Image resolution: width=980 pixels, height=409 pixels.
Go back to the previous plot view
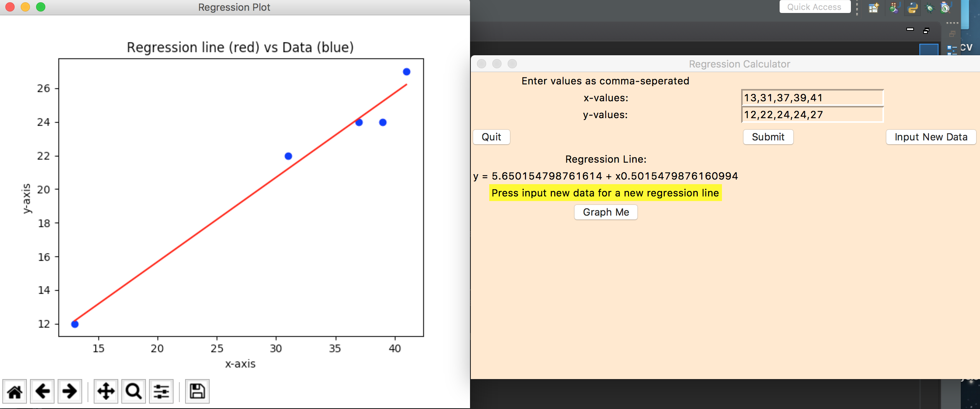point(42,391)
